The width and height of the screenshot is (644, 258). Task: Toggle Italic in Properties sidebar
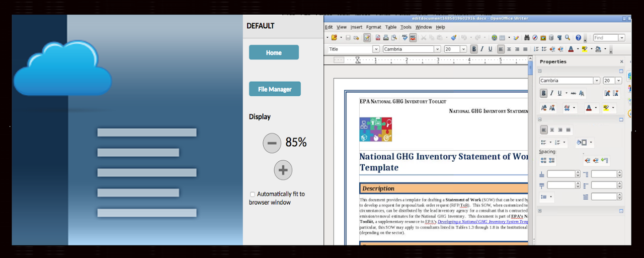click(551, 93)
